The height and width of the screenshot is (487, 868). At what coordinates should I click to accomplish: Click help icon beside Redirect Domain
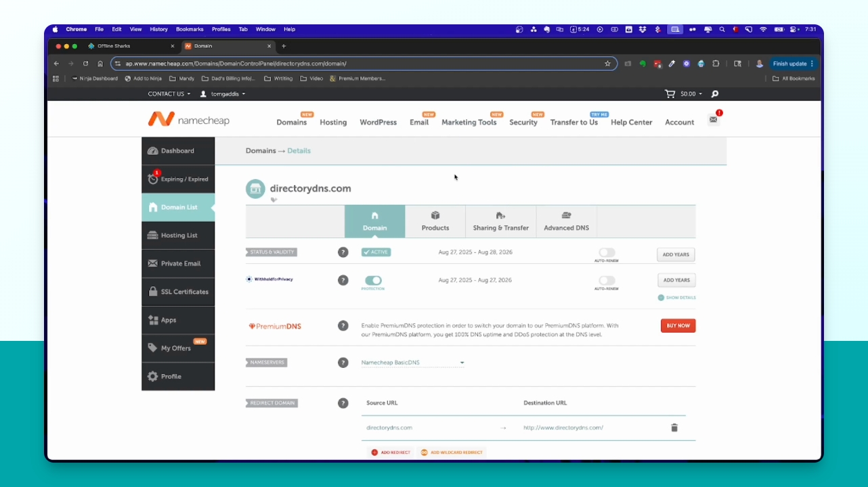pos(343,403)
